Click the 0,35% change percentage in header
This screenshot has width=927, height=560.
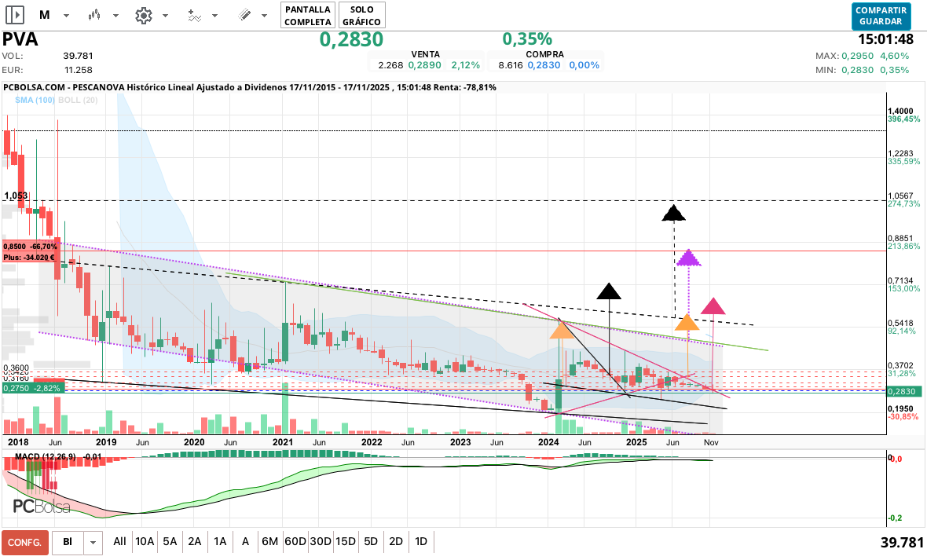527,39
